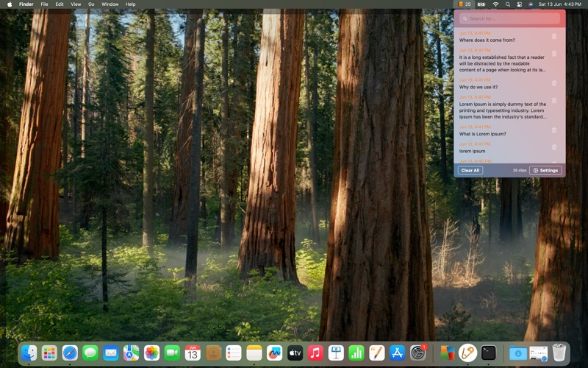588x368 pixels.
Task: Launch Freeform from the Dock
Action: [274, 353]
